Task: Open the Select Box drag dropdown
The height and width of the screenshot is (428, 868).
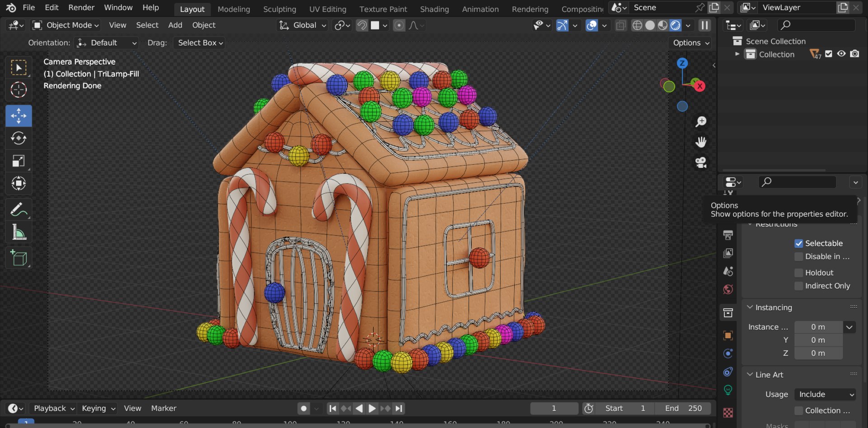Action: pyautogui.click(x=200, y=42)
